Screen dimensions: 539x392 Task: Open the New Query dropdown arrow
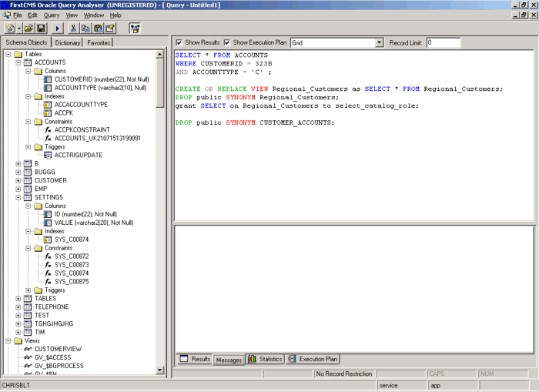pyautogui.click(x=19, y=28)
